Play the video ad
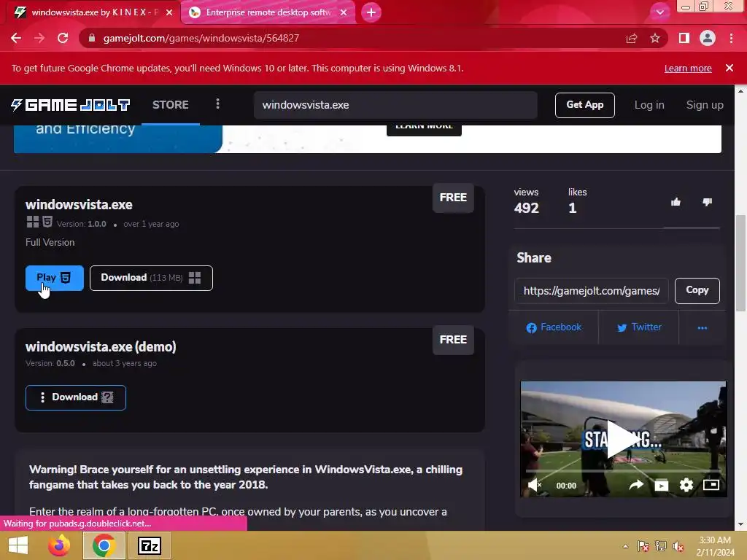 click(623, 438)
